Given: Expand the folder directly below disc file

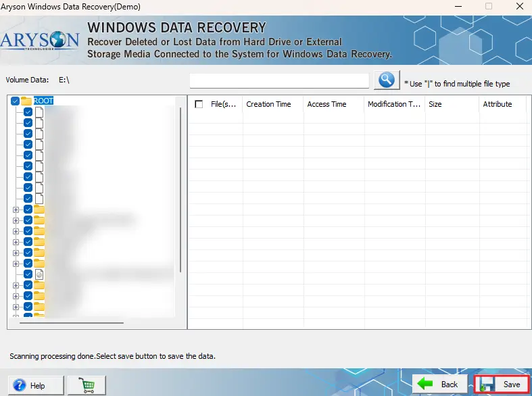Looking at the screenshot, I should coord(16,285).
